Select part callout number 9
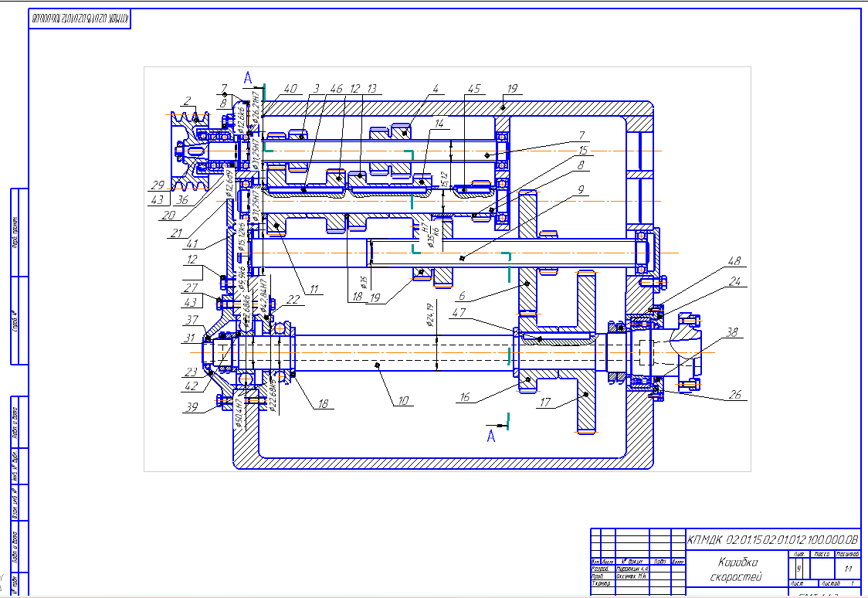The image size is (868, 598). (x=580, y=189)
